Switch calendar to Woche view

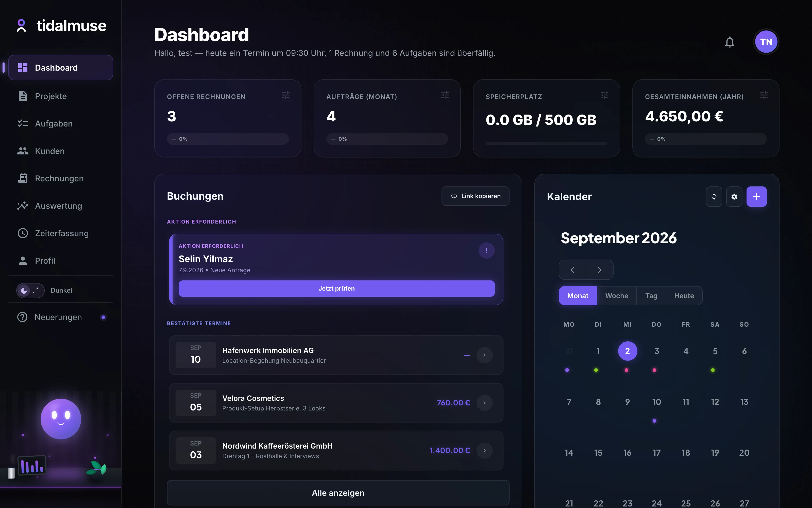(x=617, y=296)
